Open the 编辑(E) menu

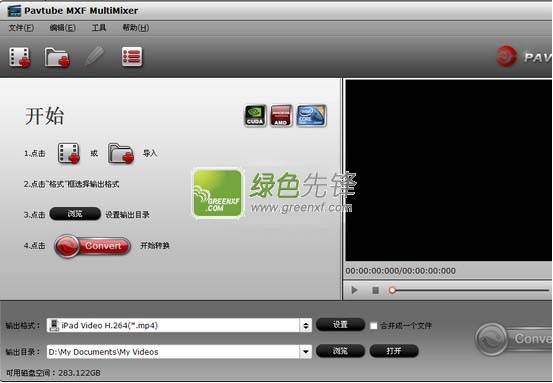click(x=62, y=28)
